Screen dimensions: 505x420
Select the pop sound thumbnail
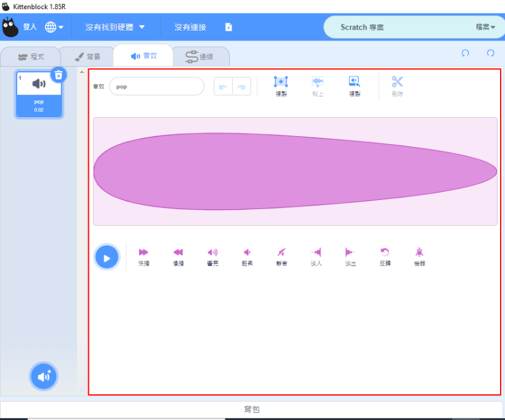(39, 94)
